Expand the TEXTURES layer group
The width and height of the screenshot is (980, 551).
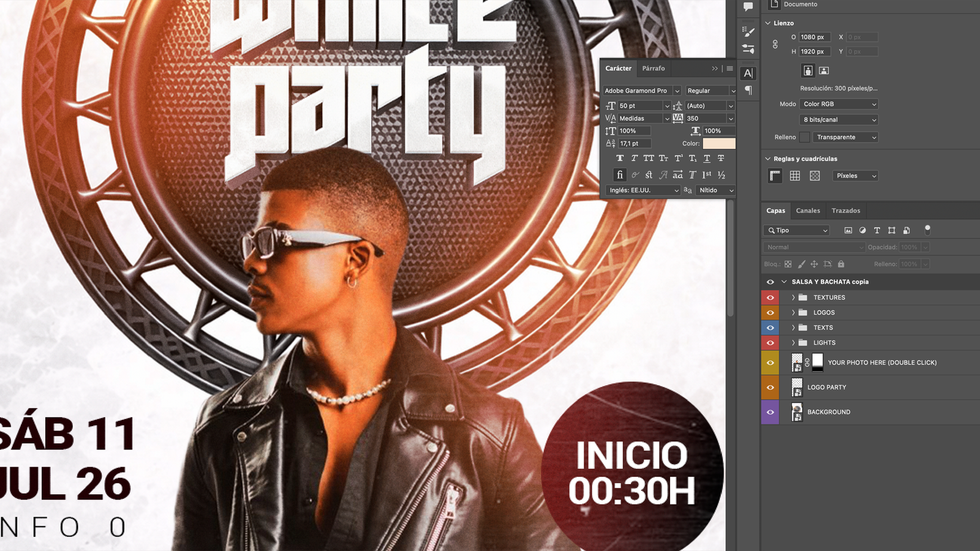click(x=793, y=298)
